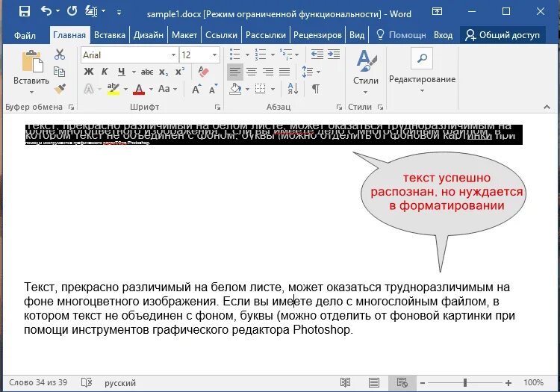Viewport: 560px width, 392px height.
Task: Open the Вид tab
Action: tap(357, 35)
